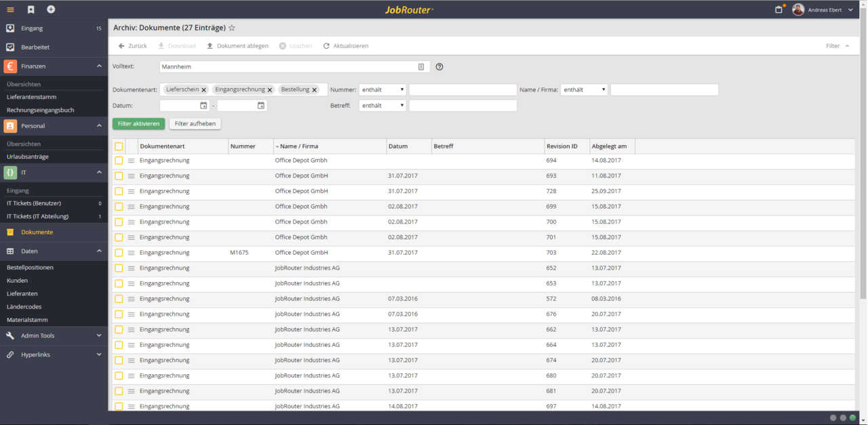The width and height of the screenshot is (868, 425).
Task: Open IT Tickets (Benutzer)
Action: (x=34, y=203)
